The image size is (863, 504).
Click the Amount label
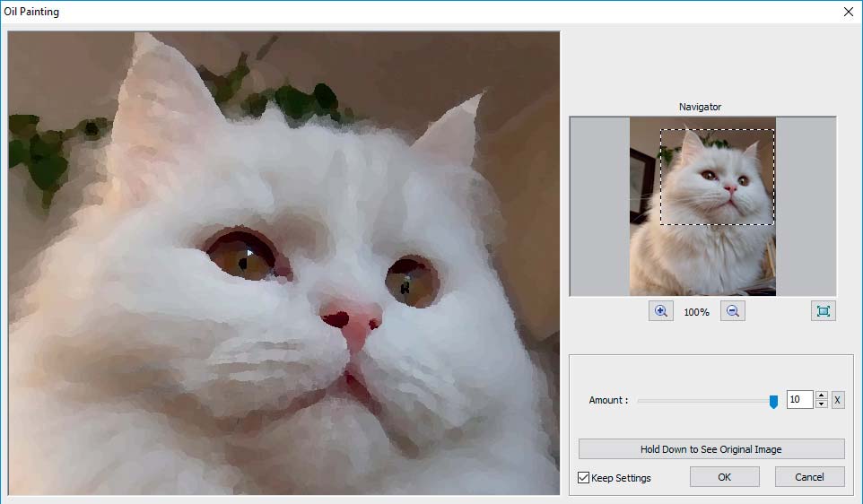(x=608, y=400)
